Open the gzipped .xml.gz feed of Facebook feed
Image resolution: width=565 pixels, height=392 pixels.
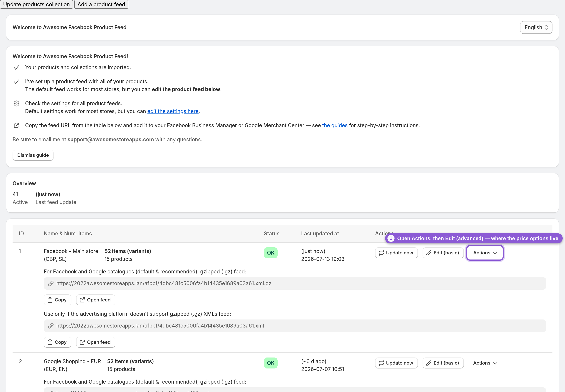(95, 300)
